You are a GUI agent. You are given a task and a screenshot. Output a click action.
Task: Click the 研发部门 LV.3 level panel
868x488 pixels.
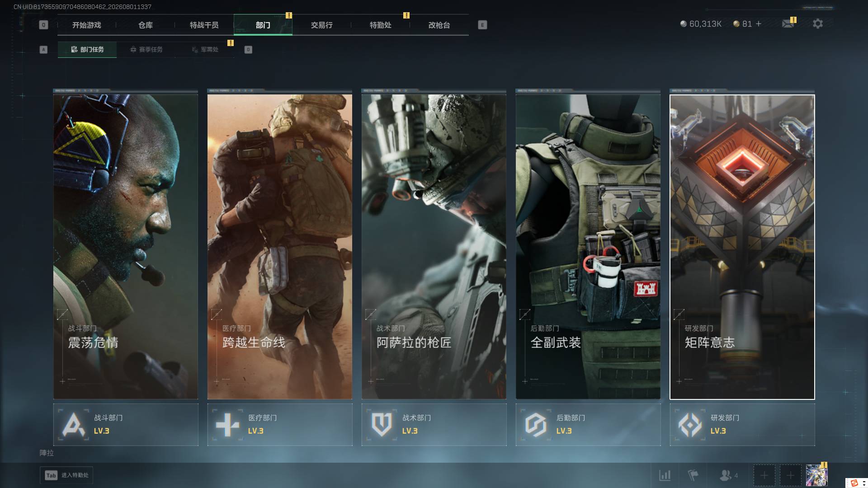742,425
